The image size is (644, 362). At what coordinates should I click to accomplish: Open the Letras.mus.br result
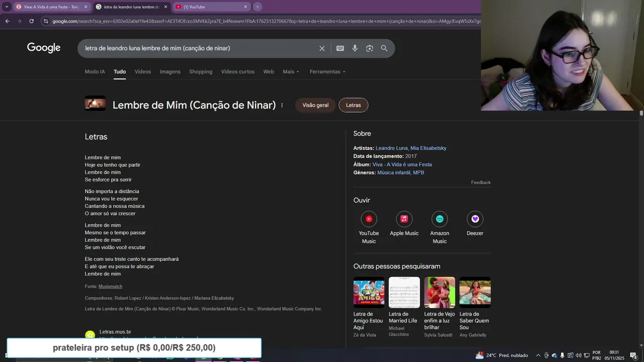pyautogui.click(x=115, y=332)
